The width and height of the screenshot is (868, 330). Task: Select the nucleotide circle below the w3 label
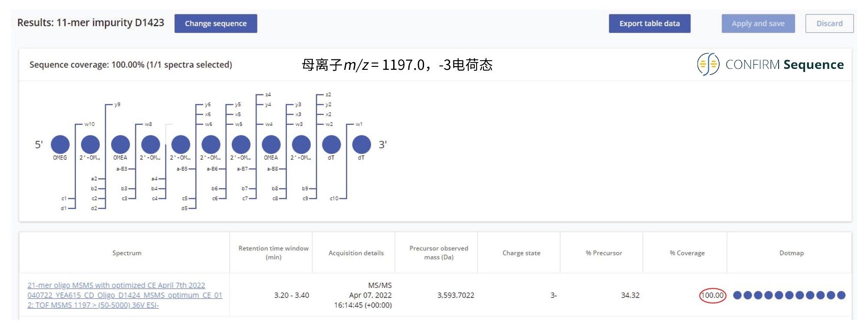301,144
